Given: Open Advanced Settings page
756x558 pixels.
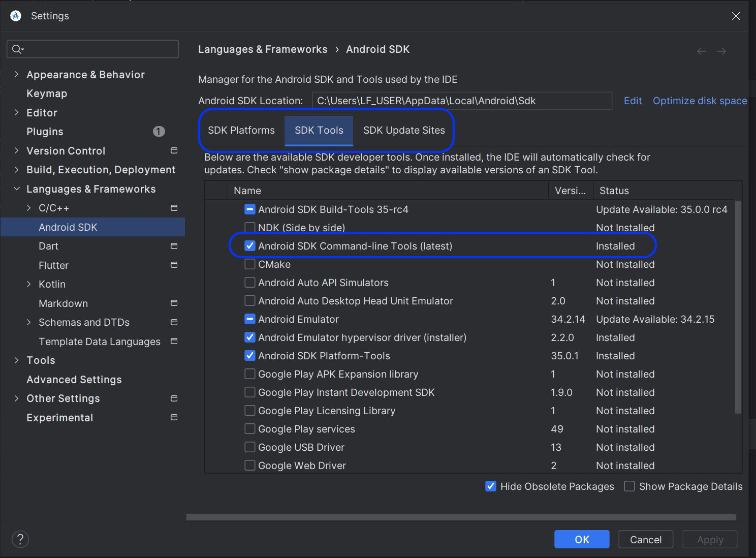Looking at the screenshot, I should click(x=74, y=380).
